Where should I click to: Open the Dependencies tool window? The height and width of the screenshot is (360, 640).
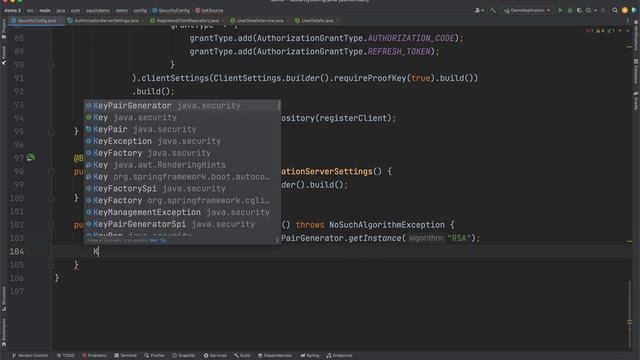click(x=275, y=356)
